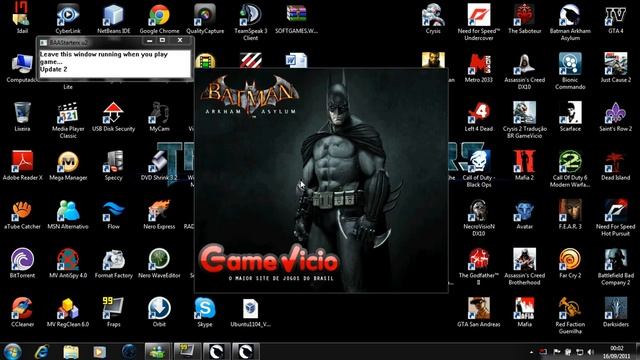Show the taskbar clock and date
This screenshot has height=360, width=640.
pos(617,352)
